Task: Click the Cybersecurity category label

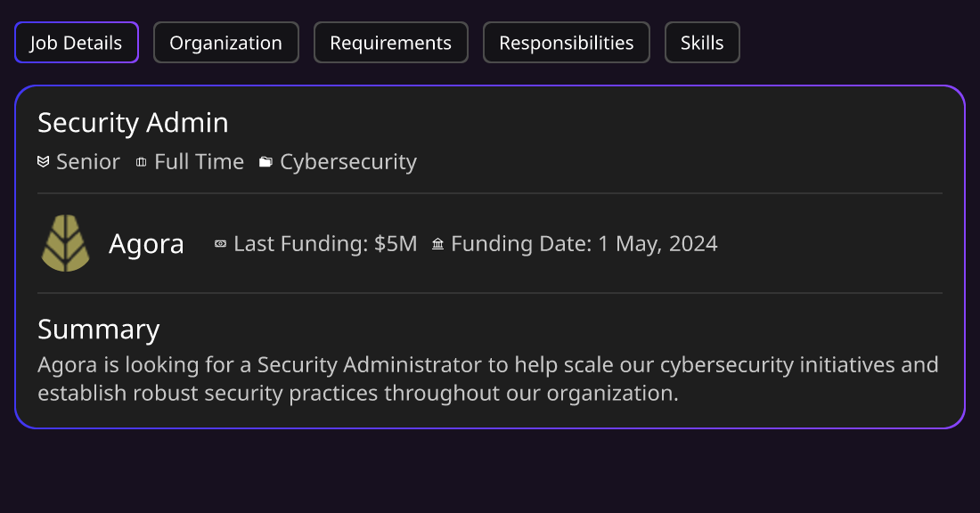Action: [348, 162]
